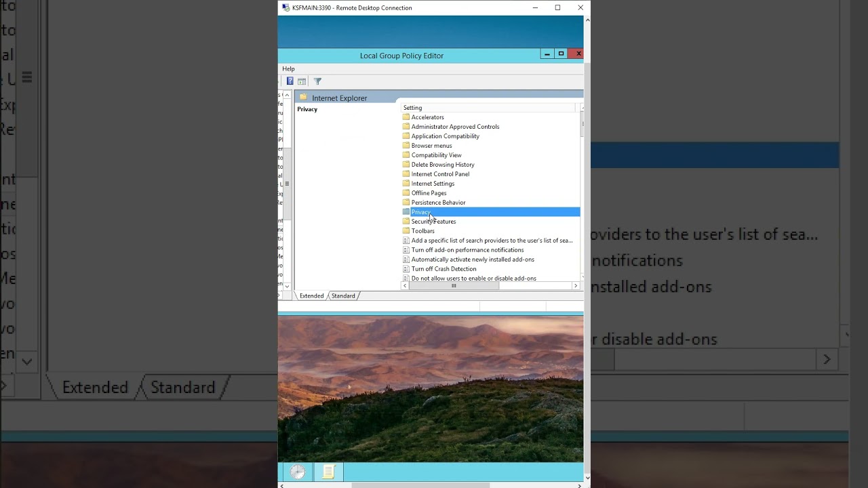868x488 pixels.
Task: Switch to the Extended tab
Action: [312, 296]
